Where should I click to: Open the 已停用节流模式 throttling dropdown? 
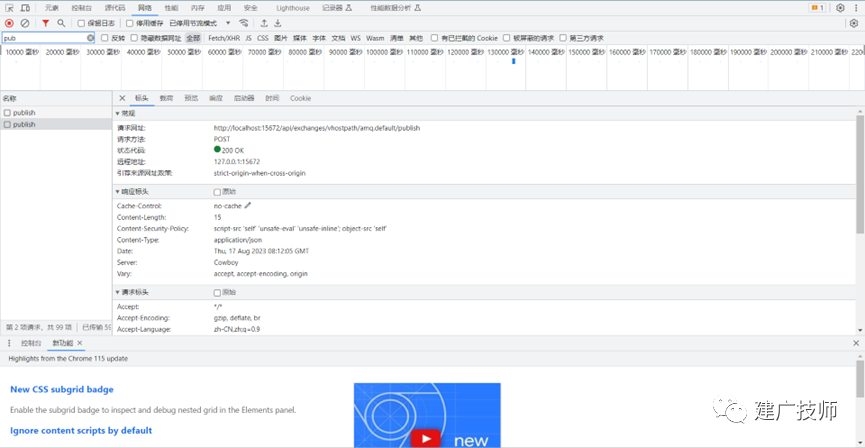click(x=200, y=23)
